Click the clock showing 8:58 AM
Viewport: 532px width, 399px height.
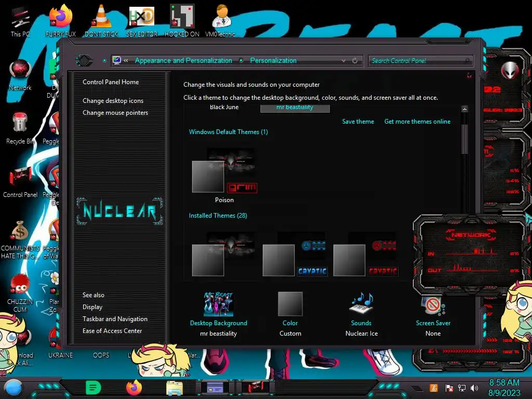[504, 388]
